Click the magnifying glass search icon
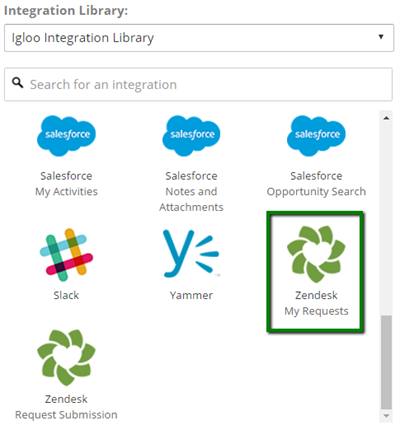 pyautogui.click(x=17, y=82)
